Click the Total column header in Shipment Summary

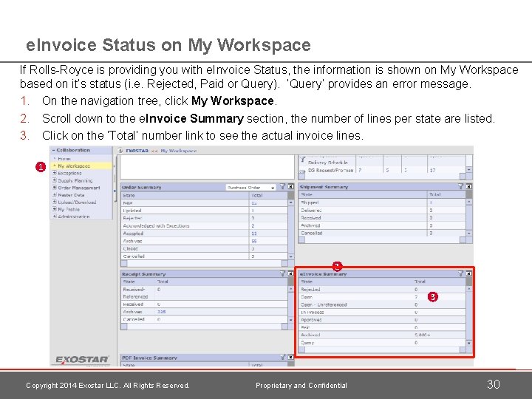(446, 194)
